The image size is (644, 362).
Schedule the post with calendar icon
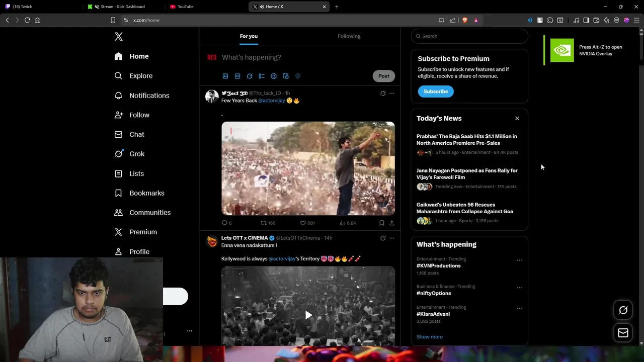[286, 76]
